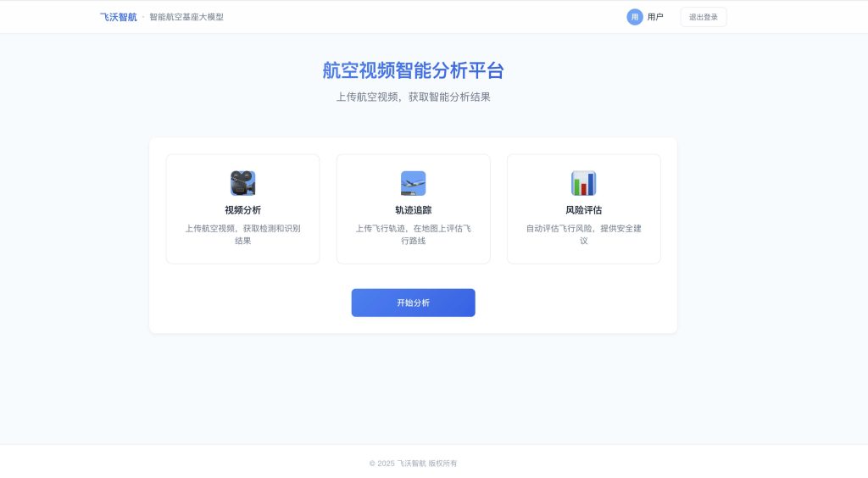
Task: Click the 智能航空基座大模型 tagline text
Action: [186, 17]
